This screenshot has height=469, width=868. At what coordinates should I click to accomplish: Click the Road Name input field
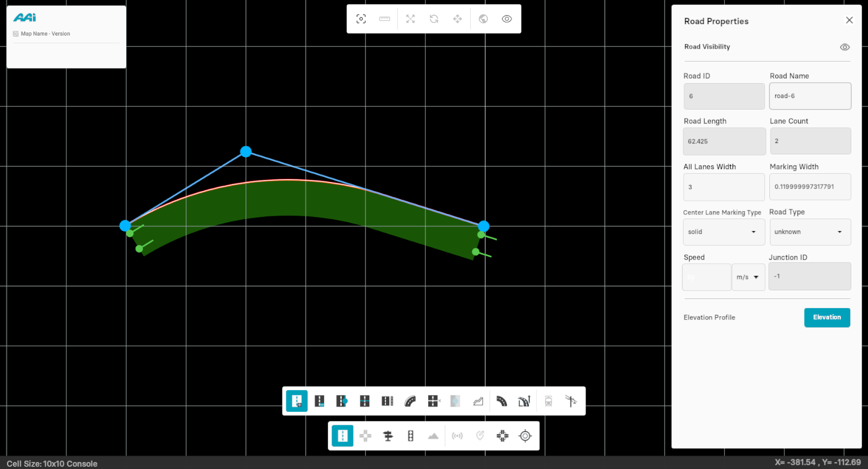click(810, 96)
